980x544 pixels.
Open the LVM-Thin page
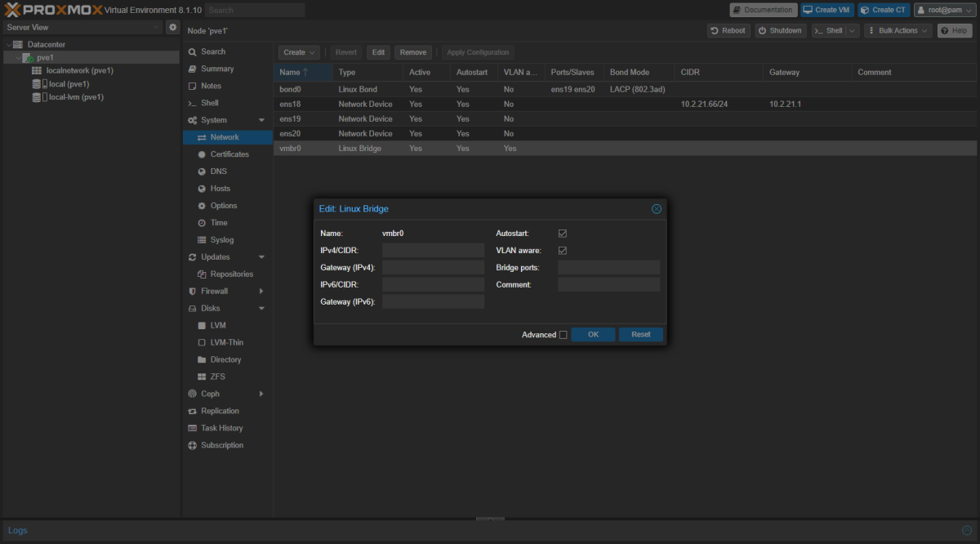point(227,342)
